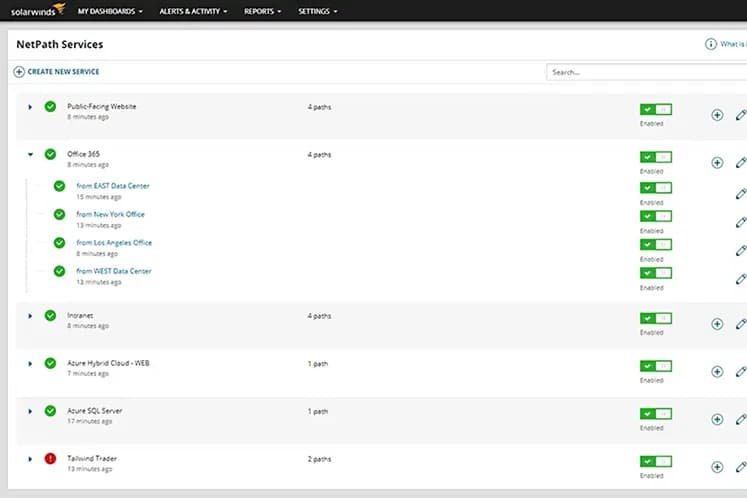
Task: Expand the Public-Facing Website row
Action: 30,107
